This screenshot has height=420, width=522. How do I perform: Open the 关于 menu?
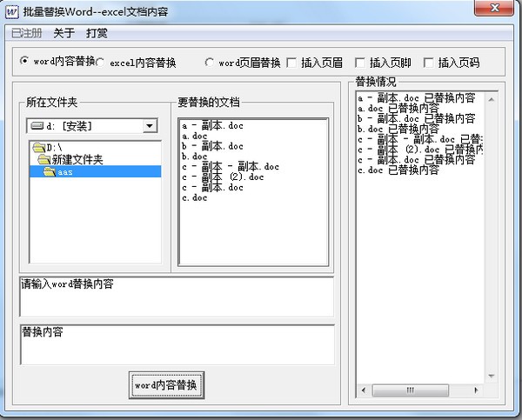(64, 33)
